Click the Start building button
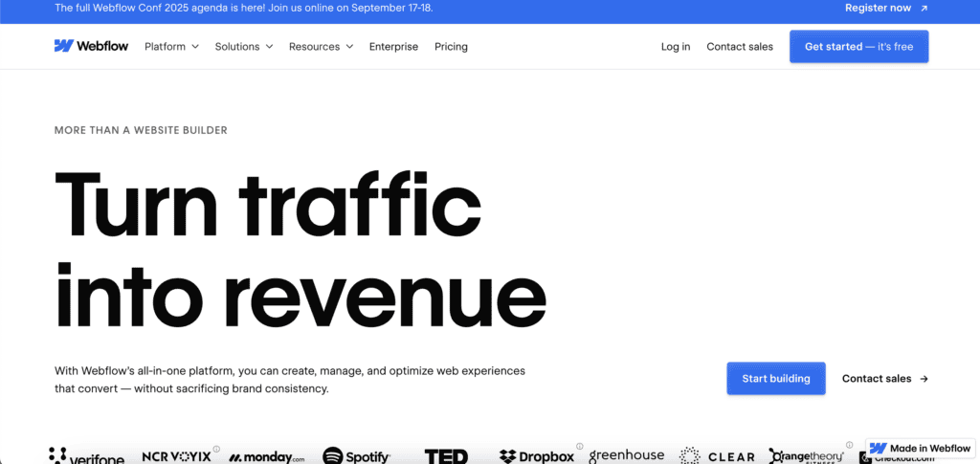This screenshot has width=980, height=464. point(775,379)
